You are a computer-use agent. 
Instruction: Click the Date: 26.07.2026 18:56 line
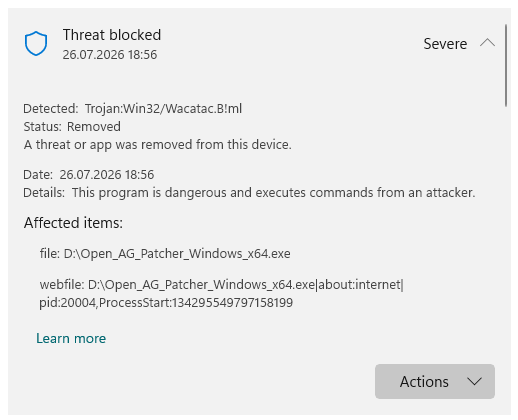[89, 175]
